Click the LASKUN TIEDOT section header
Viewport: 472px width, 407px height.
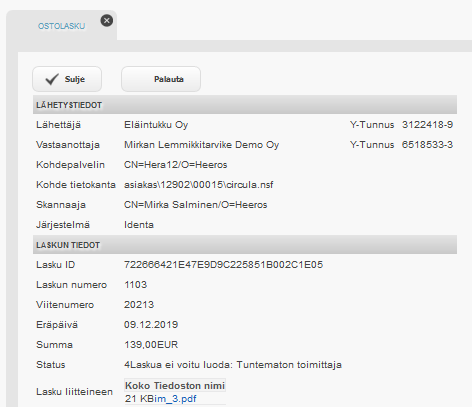tap(245, 245)
